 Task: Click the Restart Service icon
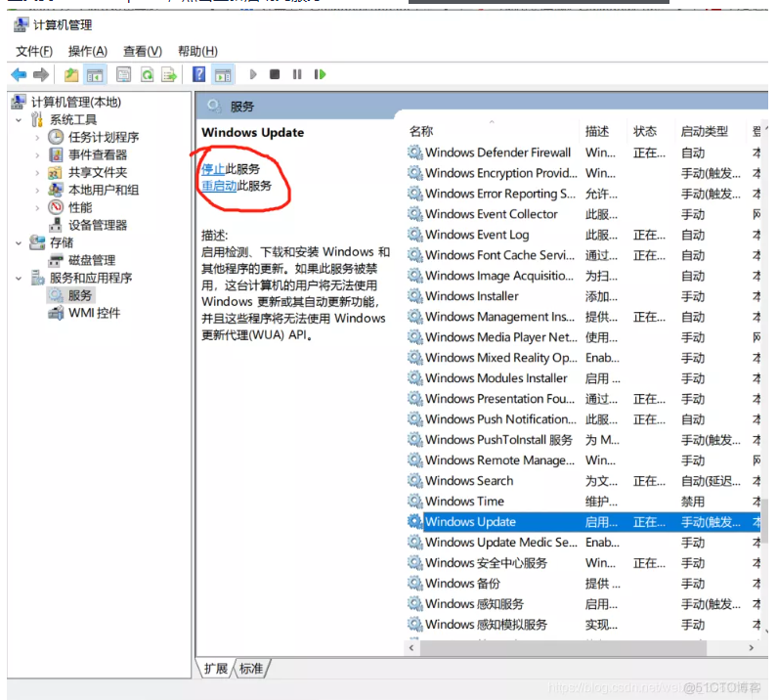point(321,75)
